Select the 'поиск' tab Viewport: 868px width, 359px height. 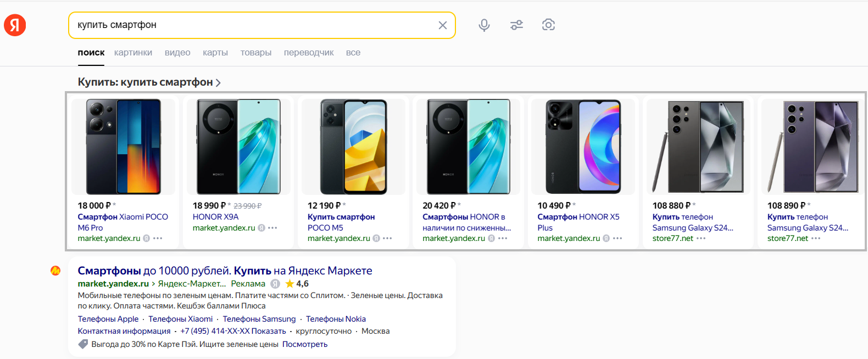point(91,53)
